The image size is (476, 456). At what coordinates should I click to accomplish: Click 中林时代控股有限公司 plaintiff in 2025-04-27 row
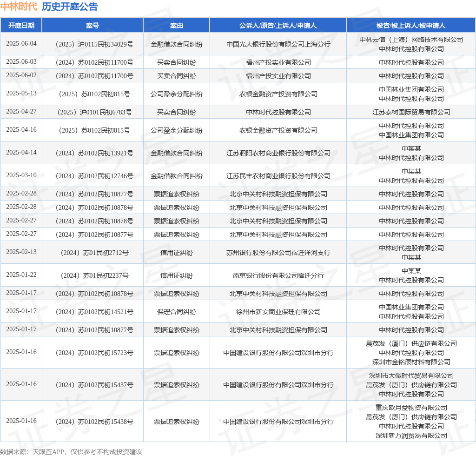coord(278,113)
